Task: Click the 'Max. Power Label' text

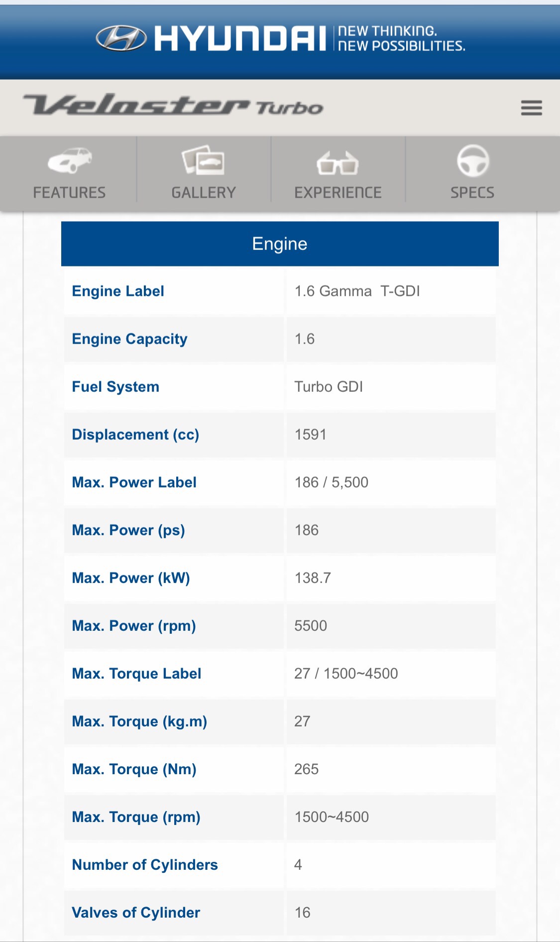Action: [134, 482]
